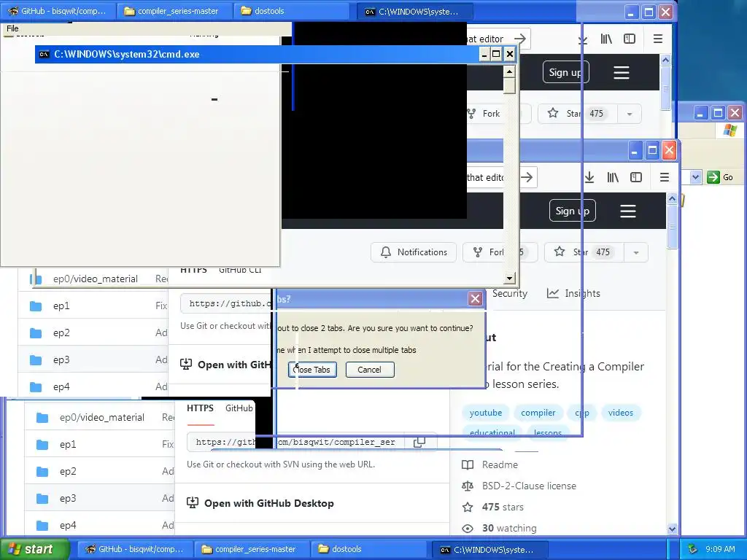This screenshot has width=747, height=560.
Task: Switch to dostools taskbar button
Action: 369,549
